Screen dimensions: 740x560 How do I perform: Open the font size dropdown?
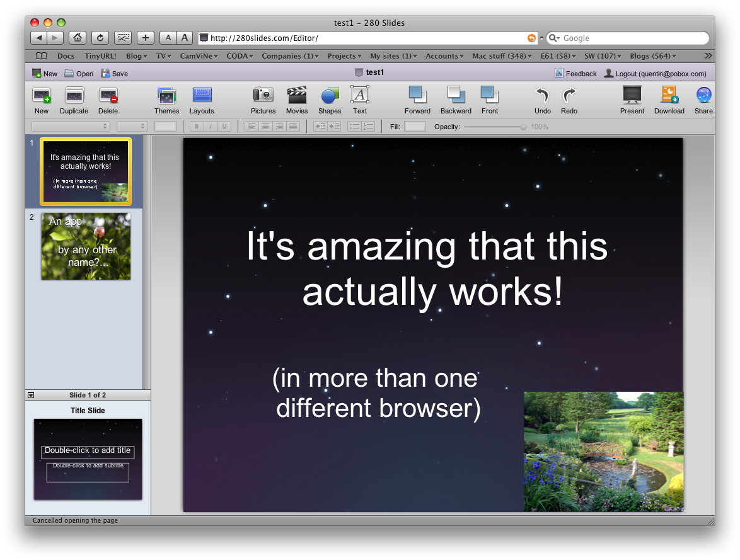tap(132, 127)
